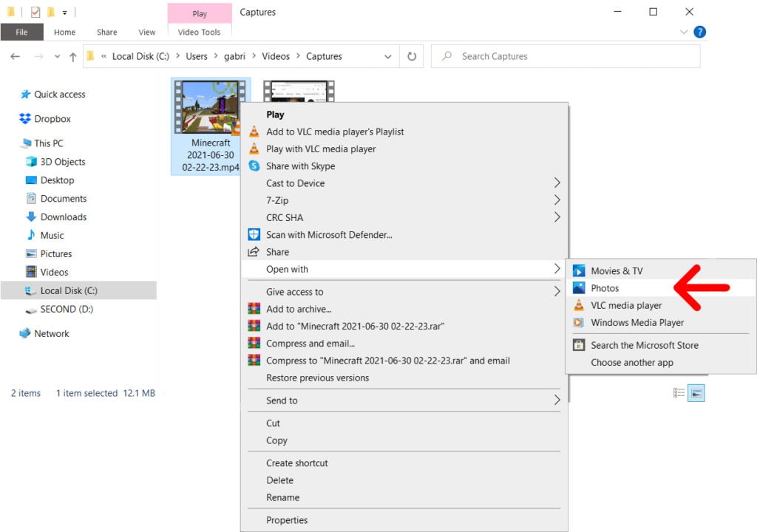Expand Give access to submenu
Screen dimensions: 757x532
404,292
